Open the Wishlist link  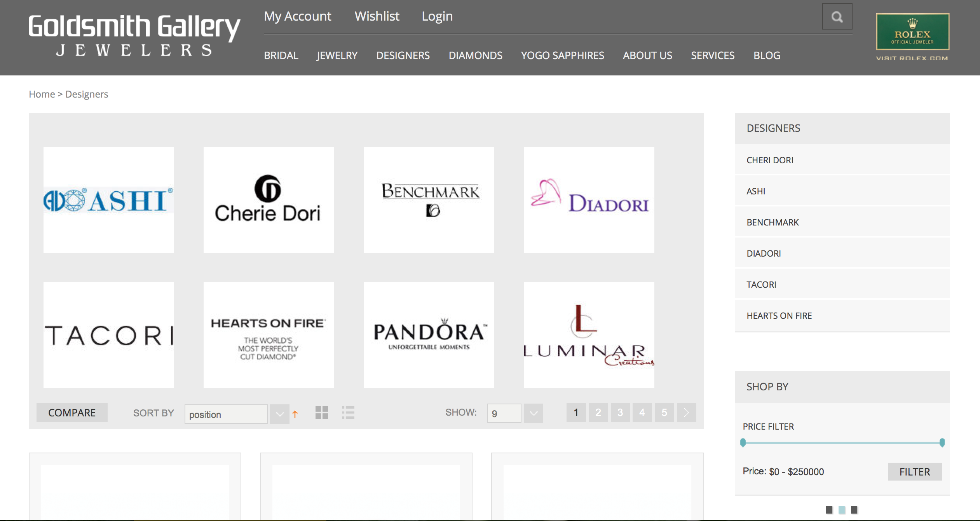[377, 16]
